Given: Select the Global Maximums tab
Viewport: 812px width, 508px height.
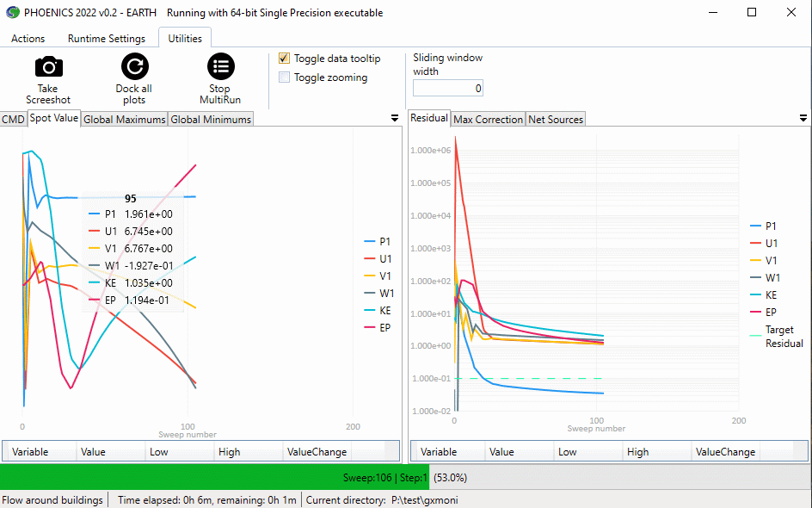Looking at the screenshot, I should 124,120.
